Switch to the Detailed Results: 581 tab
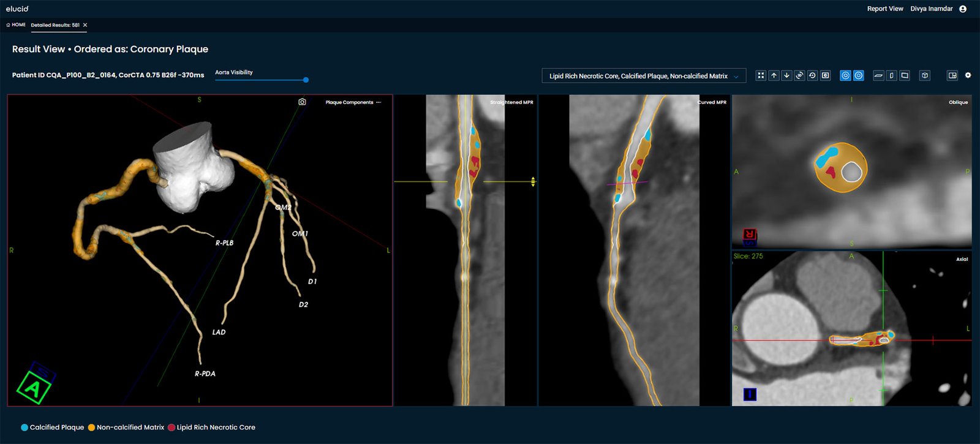The image size is (980, 444). point(55,25)
